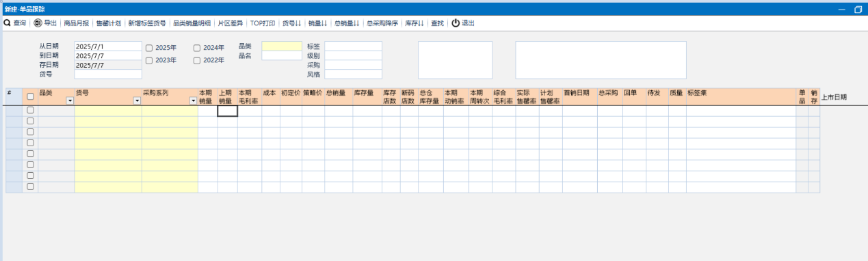The image size is (868, 261).
Task: Click the 成本 column header
Action: tap(270, 96)
